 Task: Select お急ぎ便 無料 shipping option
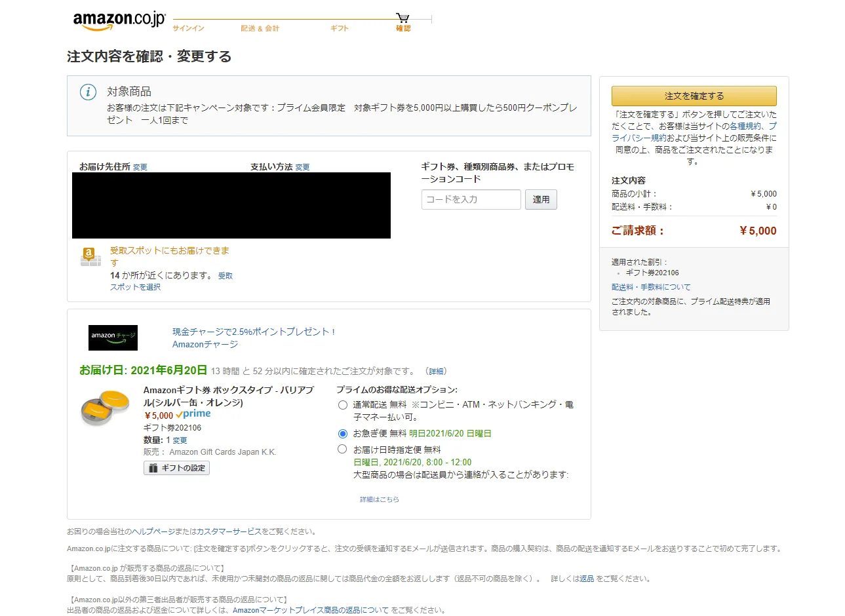click(342, 433)
